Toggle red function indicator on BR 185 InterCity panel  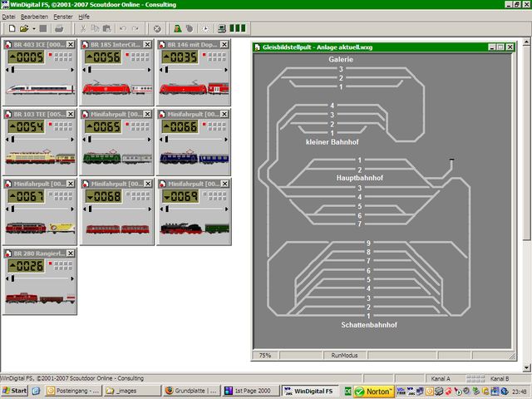point(127,55)
